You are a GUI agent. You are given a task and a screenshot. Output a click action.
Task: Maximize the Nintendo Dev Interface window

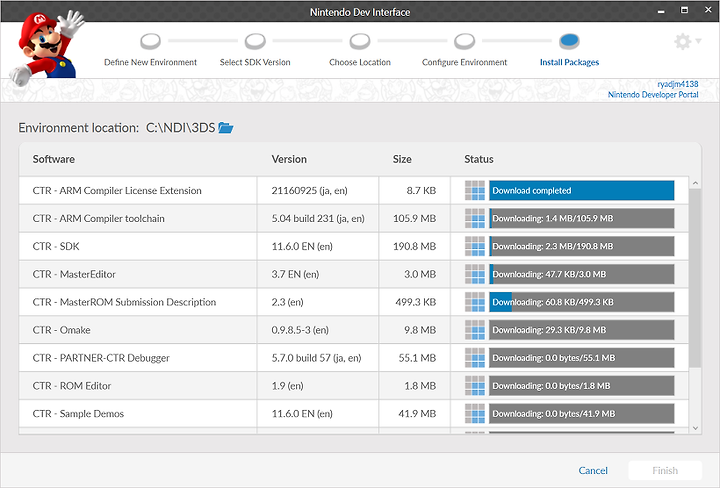(x=684, y=10)
